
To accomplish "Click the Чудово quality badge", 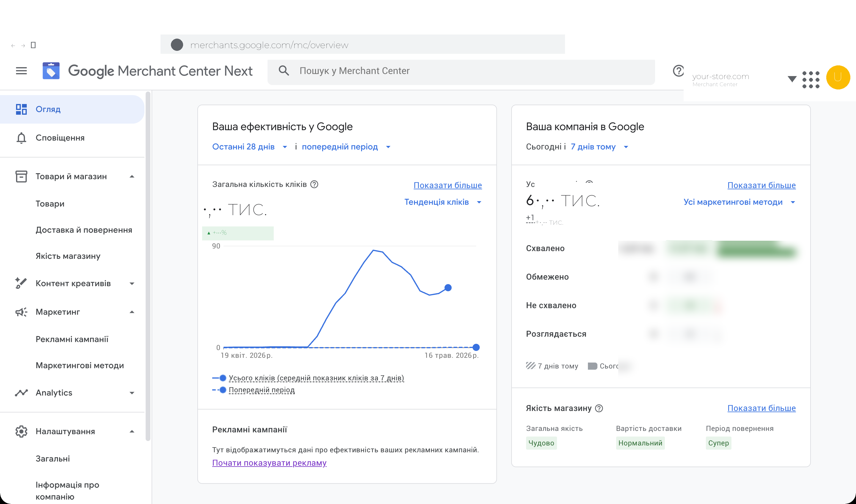I will pyautogui.click(x=541, y=443).
